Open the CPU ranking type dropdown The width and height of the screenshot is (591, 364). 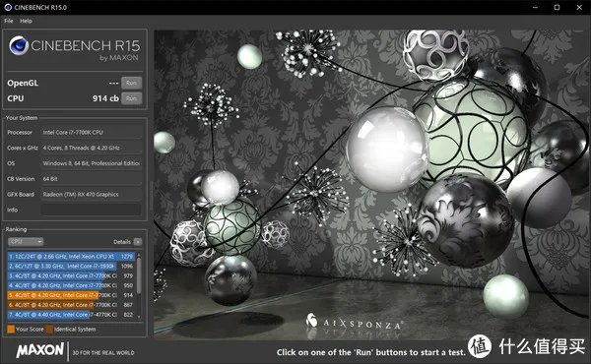click(x=26, y=241)
